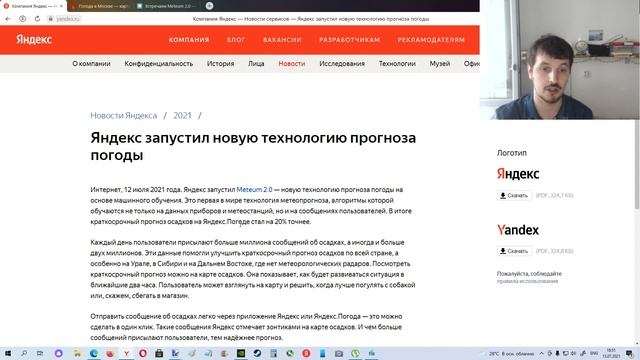
Task: Open the История section
Action: coord(220,64)
